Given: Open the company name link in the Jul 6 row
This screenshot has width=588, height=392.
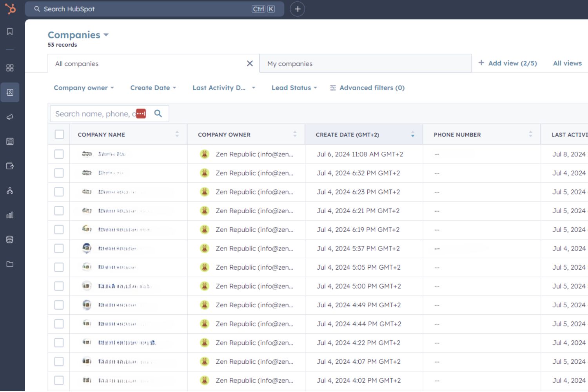Looking at the screenshot, I should click(112, 154).
